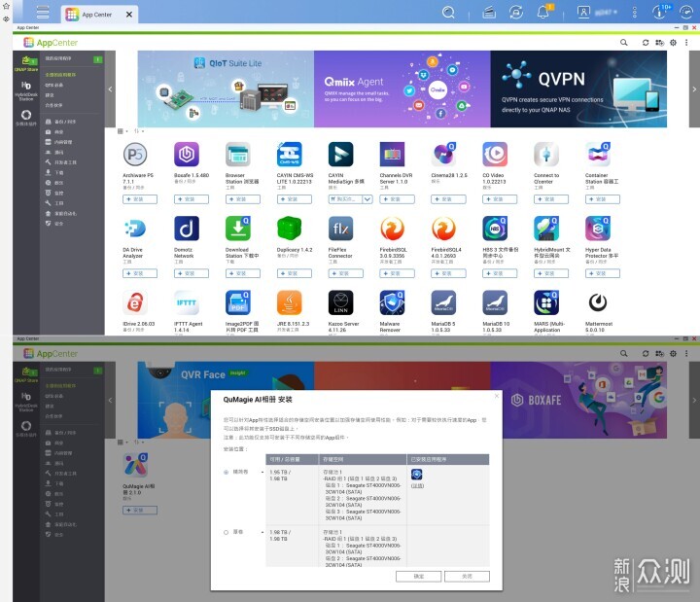Click search icon in upper AppCenter header
Screen dimensions: 700x602
(x=623, y=43)
